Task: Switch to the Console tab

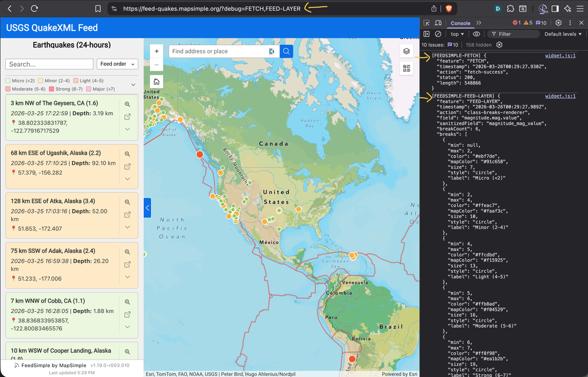Action: coord(460,24)
